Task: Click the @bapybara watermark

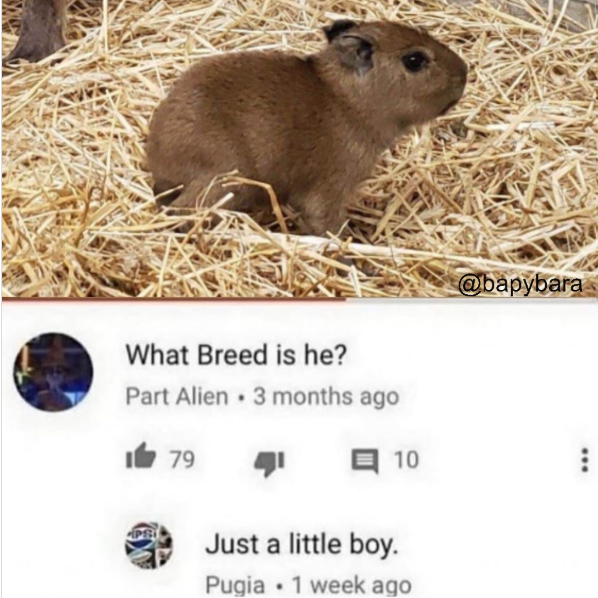Action: pyautogui.click(x=520, y=285)
